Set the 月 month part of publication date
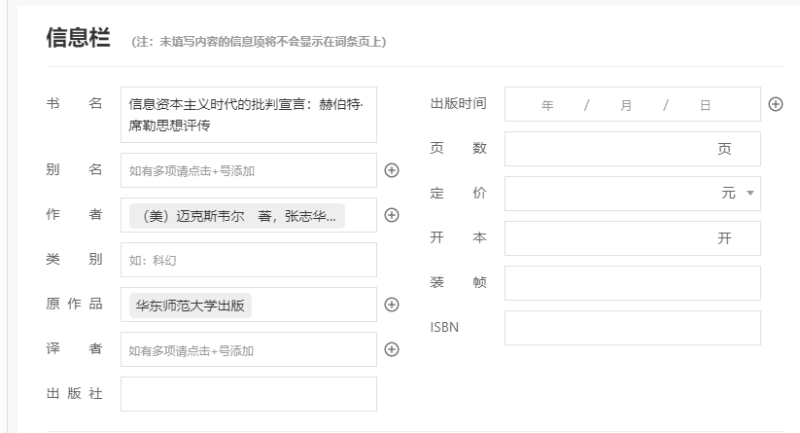Screen dimensions: 800x433 pos(626,106)
